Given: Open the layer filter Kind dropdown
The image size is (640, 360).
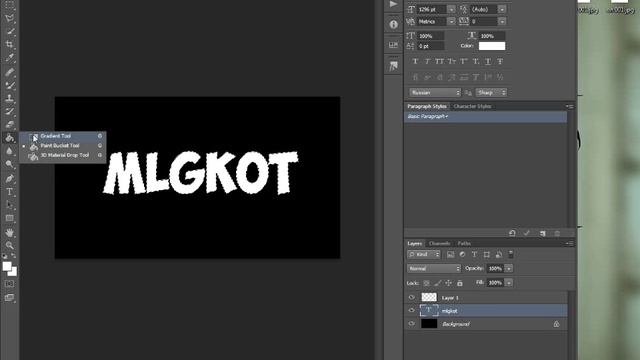Looking at the screenshot, I should (424, 254).
